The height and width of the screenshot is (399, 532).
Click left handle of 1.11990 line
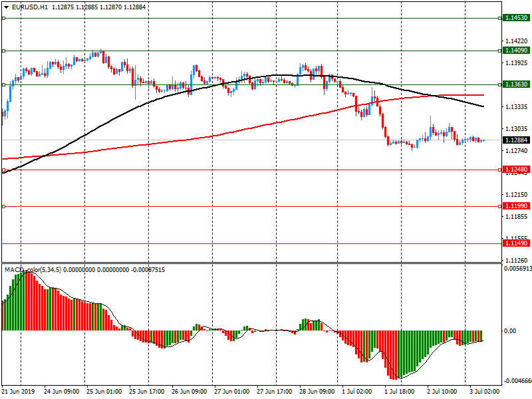pos(4,206)
